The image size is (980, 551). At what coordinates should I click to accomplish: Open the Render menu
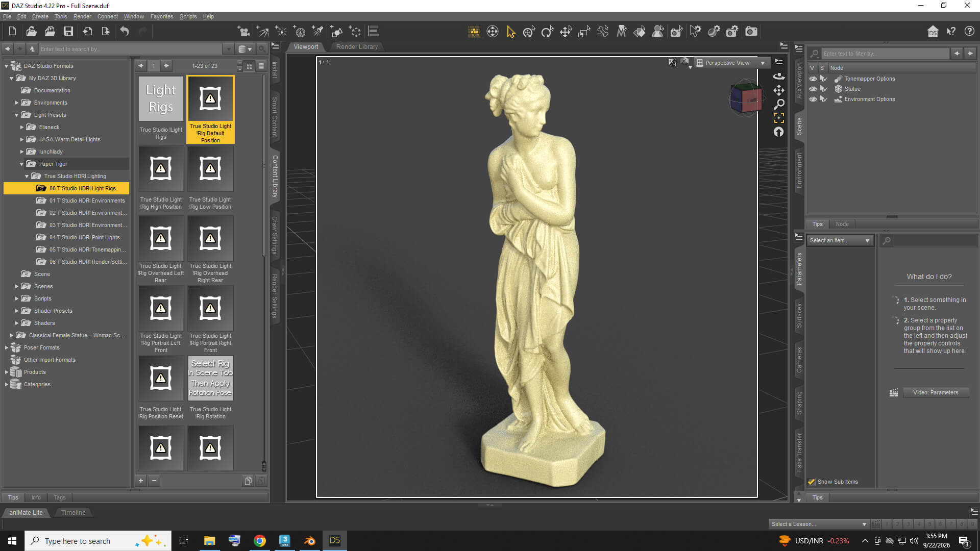[x=82, y=16]
